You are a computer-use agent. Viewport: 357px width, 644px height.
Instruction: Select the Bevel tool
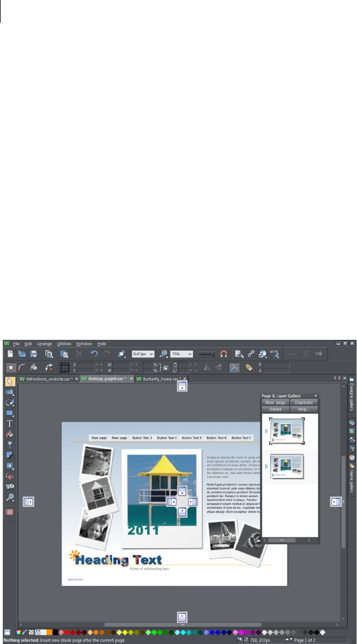[10, 466]
